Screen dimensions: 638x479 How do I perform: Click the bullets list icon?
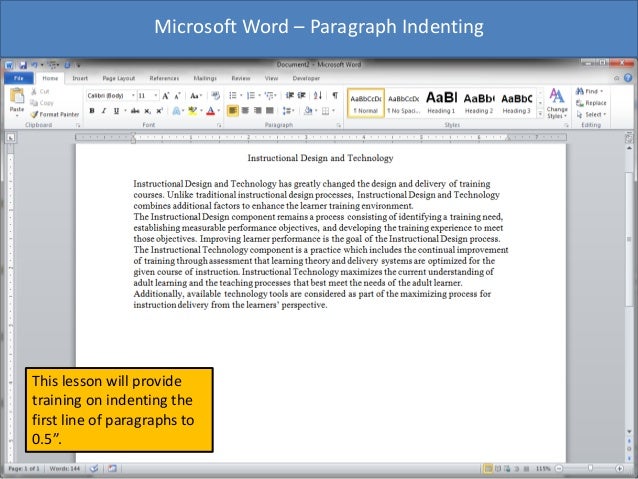pyautogui.click(x=232, y=96)
